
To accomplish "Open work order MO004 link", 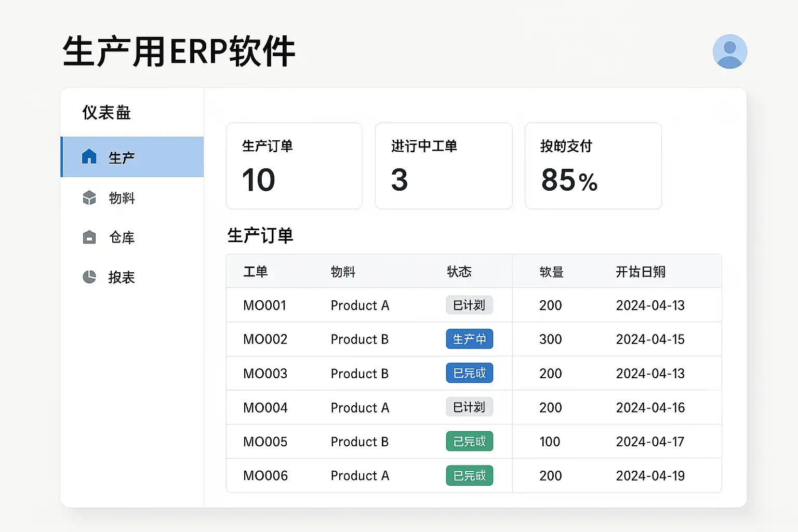I will click(x=265, y=408).
